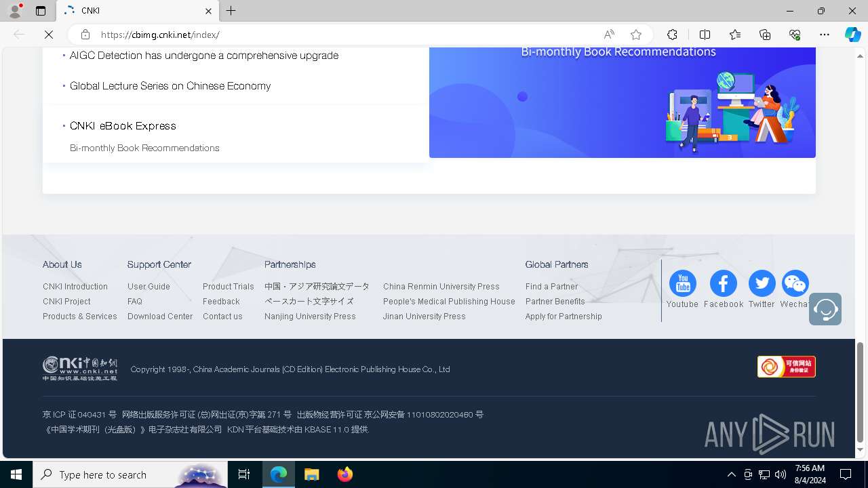Open the Product Trials link
868x488 pixels.
(229, 287)
